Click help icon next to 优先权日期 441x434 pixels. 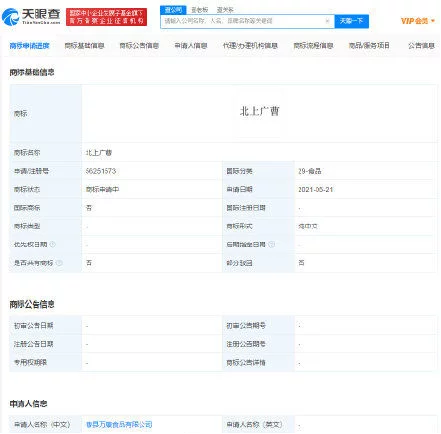pyautogui.click(x=53, y=244)
